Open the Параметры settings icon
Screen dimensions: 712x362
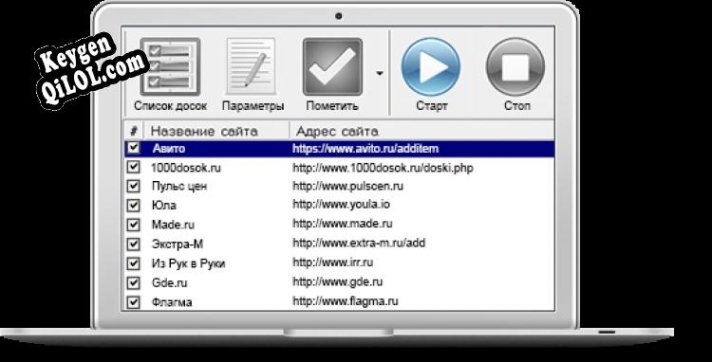pos(252,67)
